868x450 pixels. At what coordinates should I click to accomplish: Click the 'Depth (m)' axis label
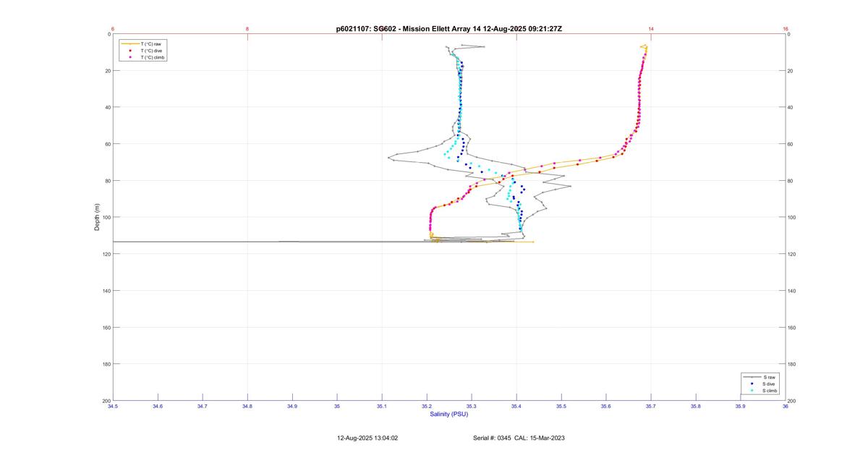97,217
